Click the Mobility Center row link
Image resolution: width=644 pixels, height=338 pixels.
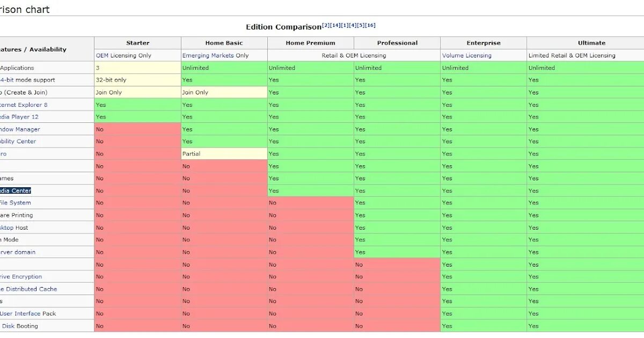[x=18, y=142]
